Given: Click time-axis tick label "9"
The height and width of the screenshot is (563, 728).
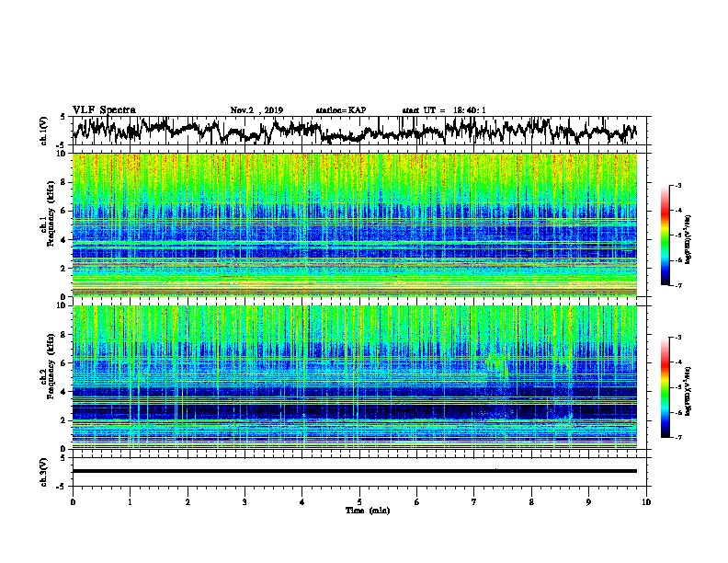Looking at the screenshot, I should pos(588,502).
